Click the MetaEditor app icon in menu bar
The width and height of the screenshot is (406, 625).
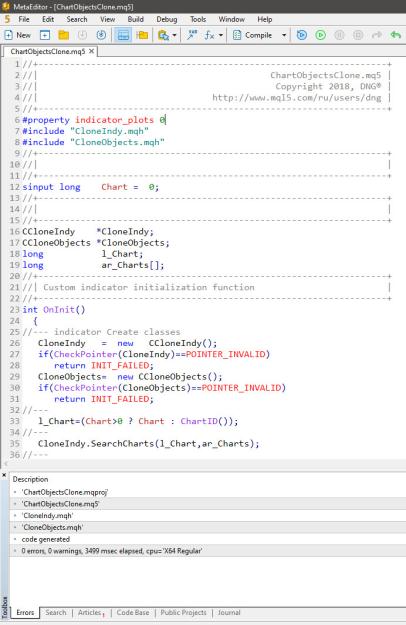(7, 19)
